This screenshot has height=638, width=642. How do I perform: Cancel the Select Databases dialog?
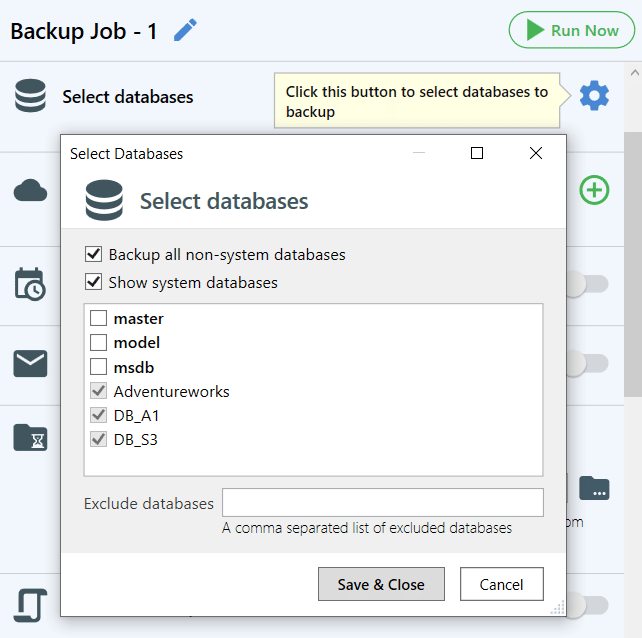(501, 584)
